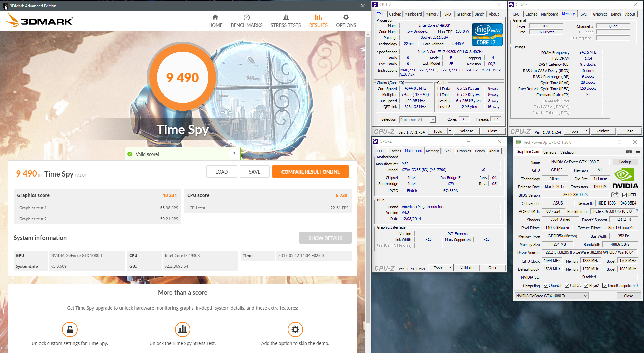Click the Memory Size 11264 MB value
The height and width of the screenshot is (353, 644).
557,244
